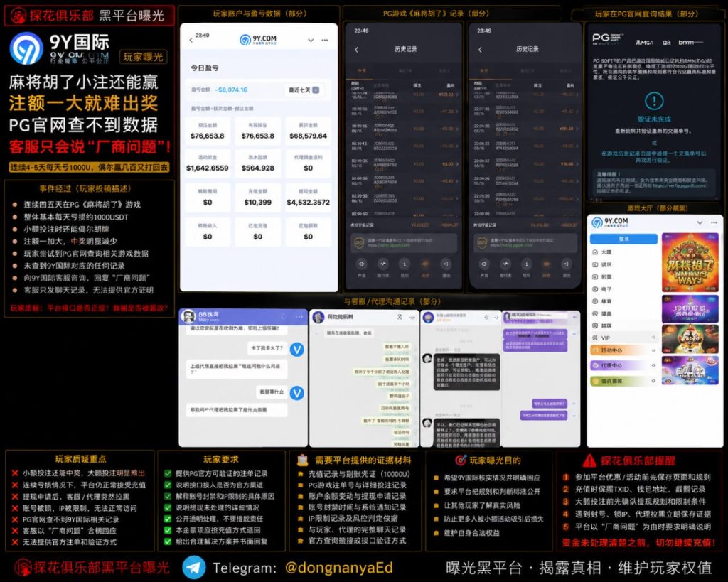Expand the chevron in the game lobby header
Image resolution: width=728 pixels, height=582 pixels.
(700, 222)
